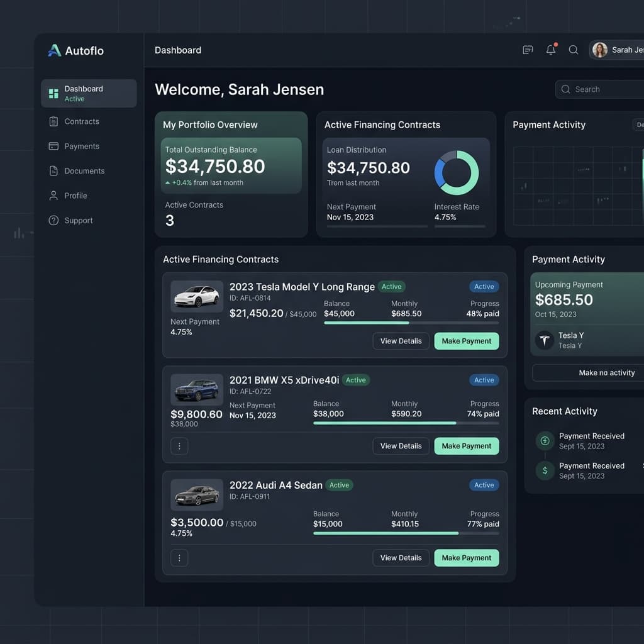Screen dimensions: 644x644
Task: Open the Contracts menu item
Action: point(89,121)
